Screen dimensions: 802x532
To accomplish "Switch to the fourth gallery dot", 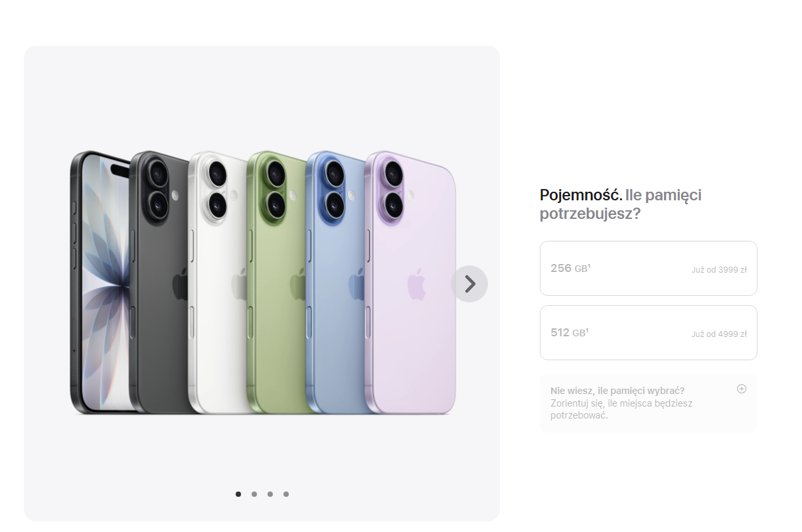I will [x=286, y=494].
